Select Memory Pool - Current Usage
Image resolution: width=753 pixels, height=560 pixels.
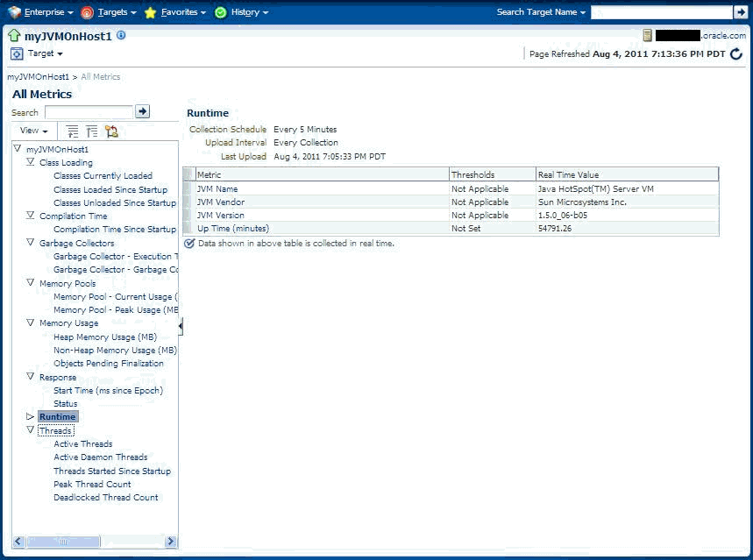[115, 297]
